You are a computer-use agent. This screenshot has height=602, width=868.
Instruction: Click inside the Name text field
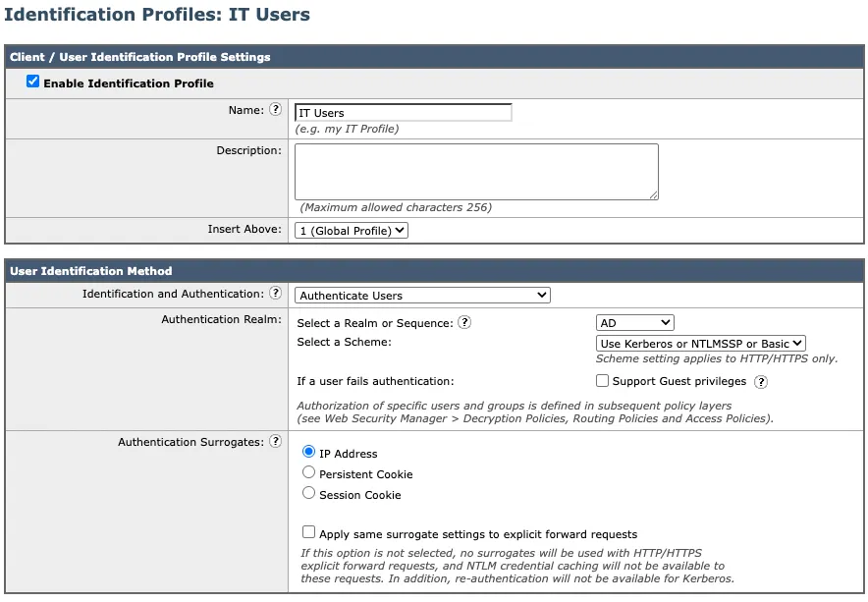pyautogui.click(x=403, y=112)
